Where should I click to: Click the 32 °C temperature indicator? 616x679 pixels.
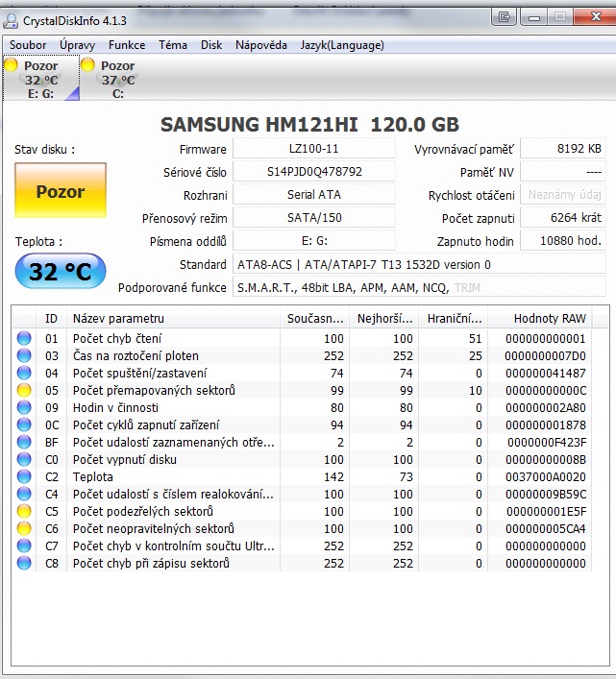click(x=61, y=272)
